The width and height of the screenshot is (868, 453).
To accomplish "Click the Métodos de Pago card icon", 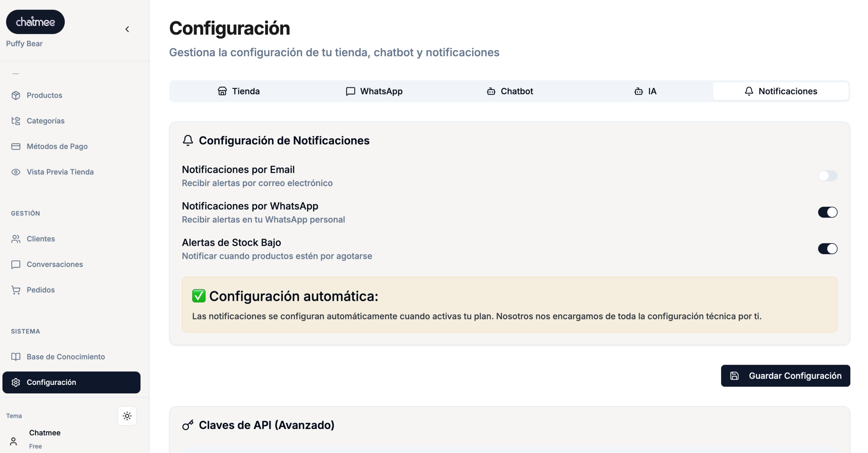I will pyautogui.click(x=16, y=146).
